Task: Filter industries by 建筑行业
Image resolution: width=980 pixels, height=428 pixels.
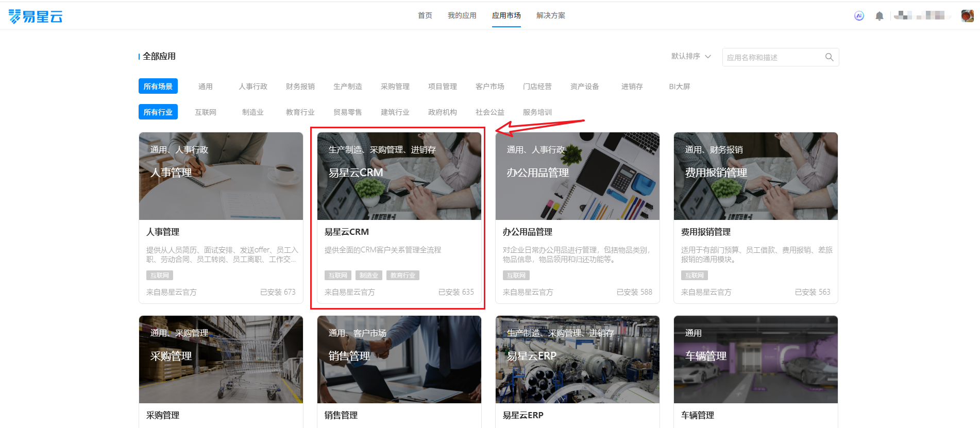Action: pos(395,112)
